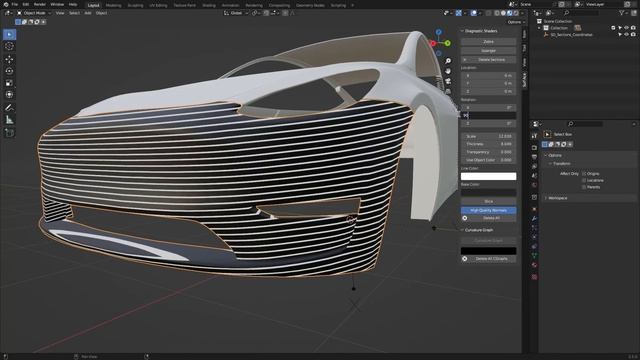Adjust the Transparency slider field
The image size is (640, 360).
pos(489,152)
